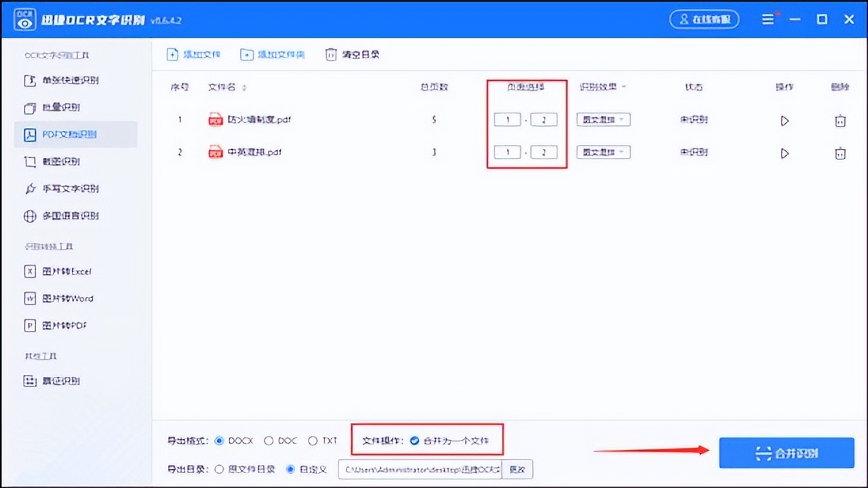Click 清空目录 to clear the list
Image resolution: width=868 pixels, height=488 pixels.
[352, 54]
